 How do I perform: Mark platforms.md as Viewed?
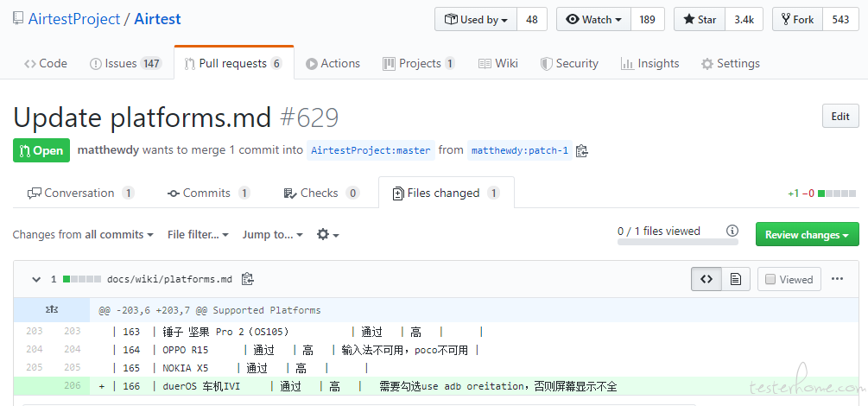click(x=789, y=279)
